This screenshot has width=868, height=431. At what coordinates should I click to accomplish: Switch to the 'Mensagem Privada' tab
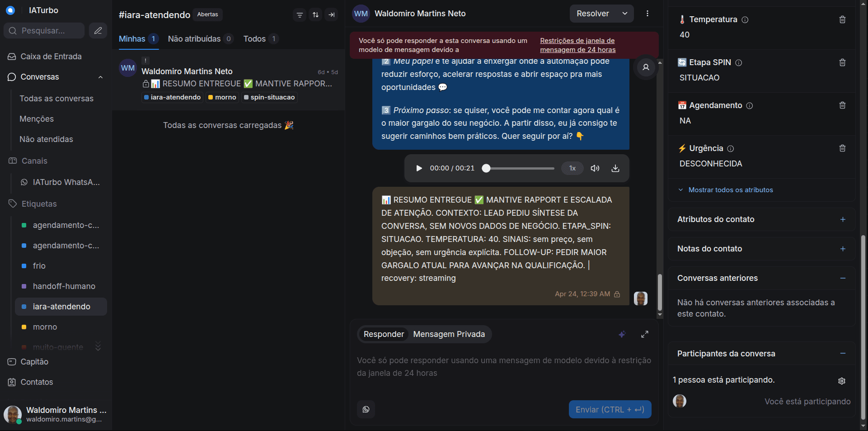pos(449,334)
